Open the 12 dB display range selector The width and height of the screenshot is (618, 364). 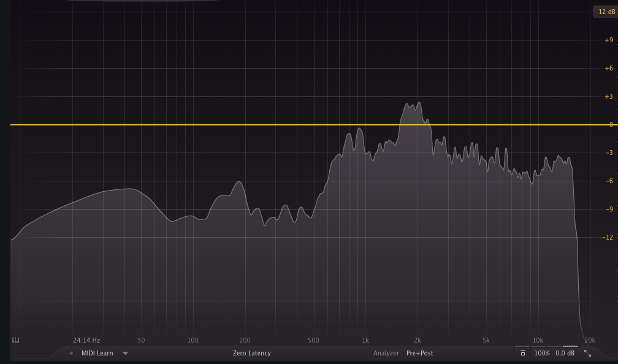[x=606, y=12]
